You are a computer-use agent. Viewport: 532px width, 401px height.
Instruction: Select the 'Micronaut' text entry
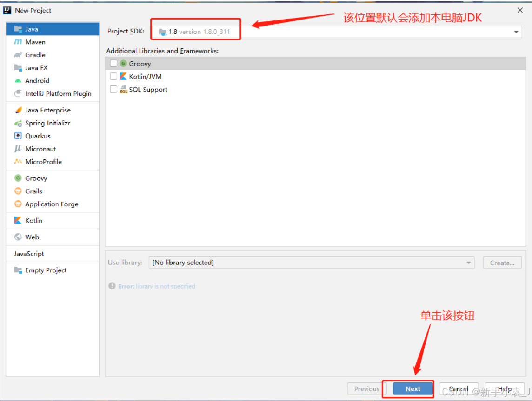click(41, 149)
